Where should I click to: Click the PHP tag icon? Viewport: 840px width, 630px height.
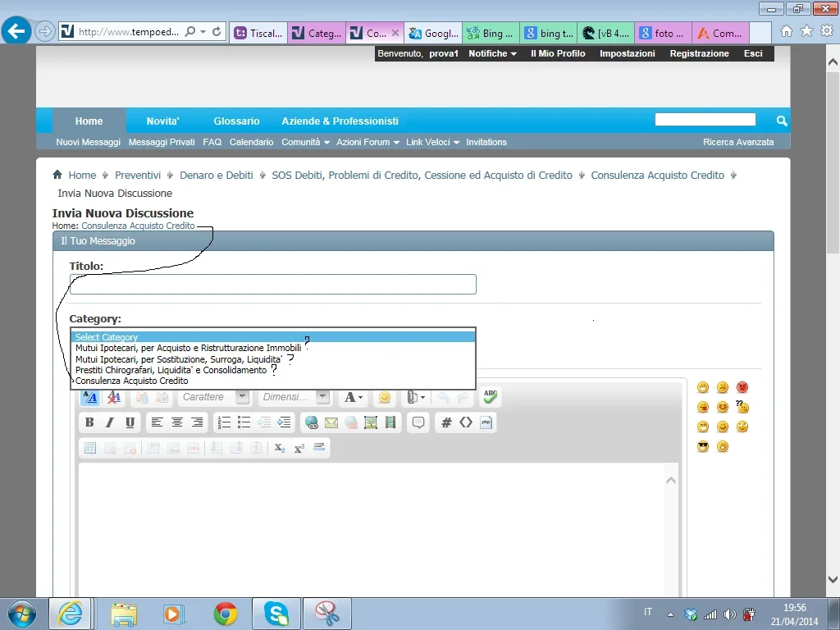(x=486, y=422)
